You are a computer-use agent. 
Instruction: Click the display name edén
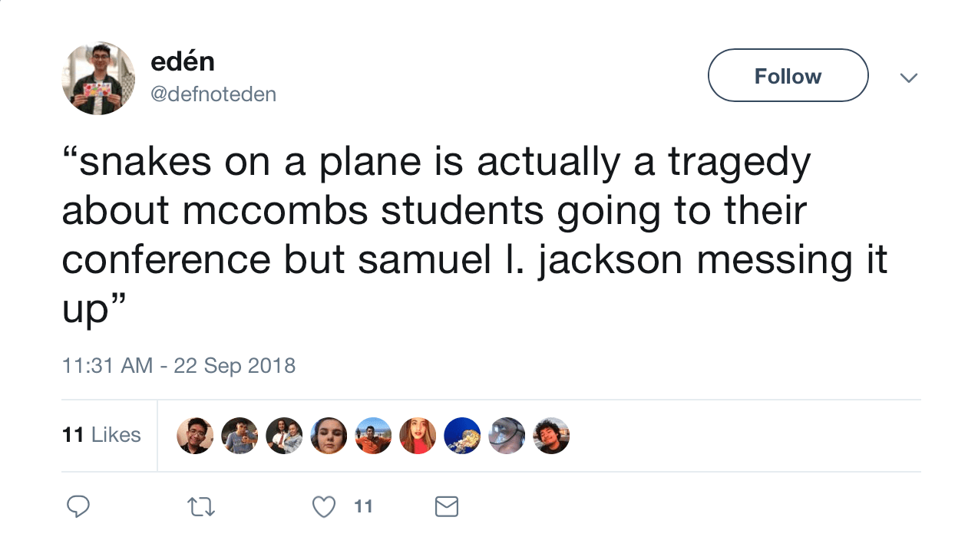pyautogui.click(x=183, y=61)
